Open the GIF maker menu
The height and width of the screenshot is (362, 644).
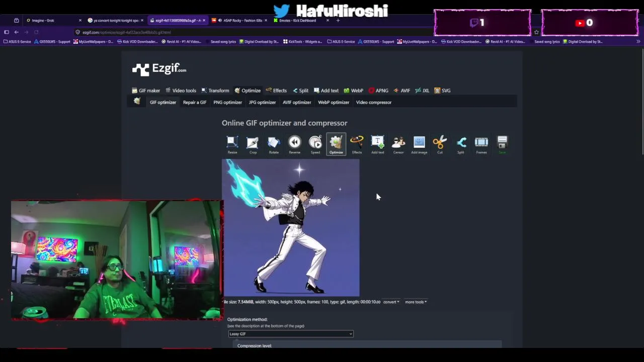tap(146, 90)
